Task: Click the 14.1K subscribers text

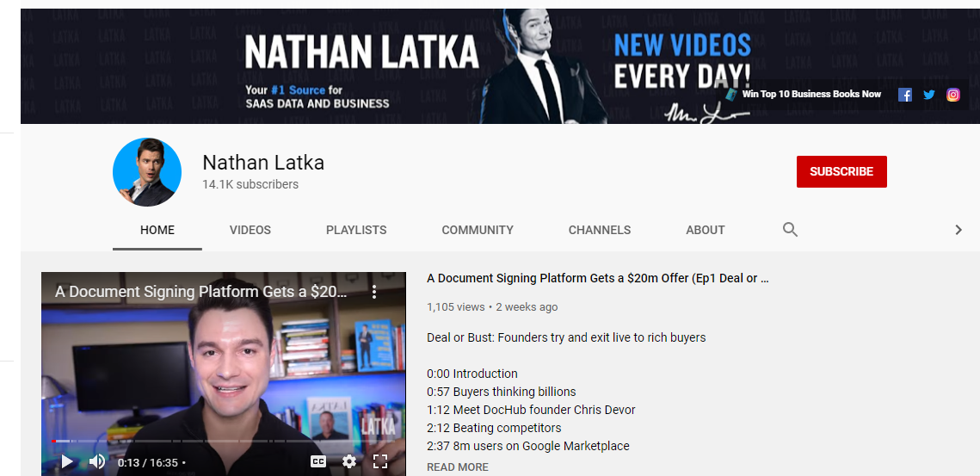Action: click(250, 184)
